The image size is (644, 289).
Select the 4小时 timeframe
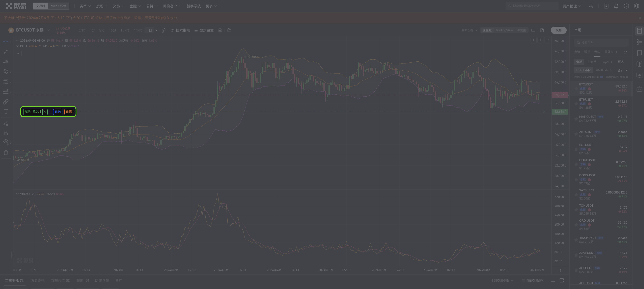click(138, 30)
